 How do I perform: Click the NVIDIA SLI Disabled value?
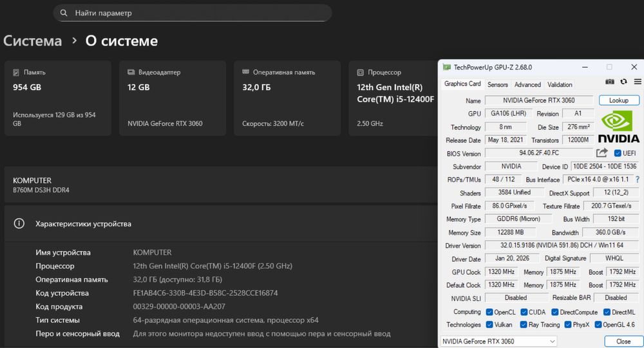point(515,298)
